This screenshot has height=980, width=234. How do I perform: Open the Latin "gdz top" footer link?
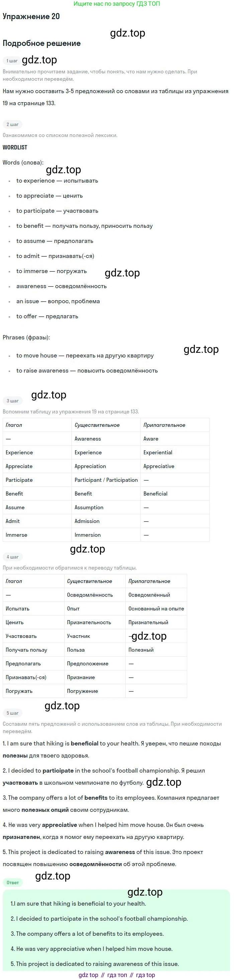[88, 975]
